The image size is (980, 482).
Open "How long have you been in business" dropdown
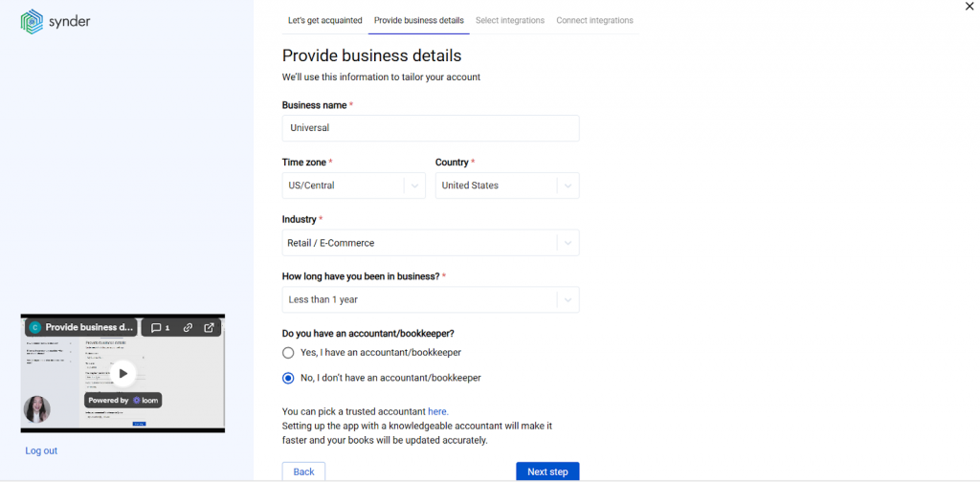point(568,299)
